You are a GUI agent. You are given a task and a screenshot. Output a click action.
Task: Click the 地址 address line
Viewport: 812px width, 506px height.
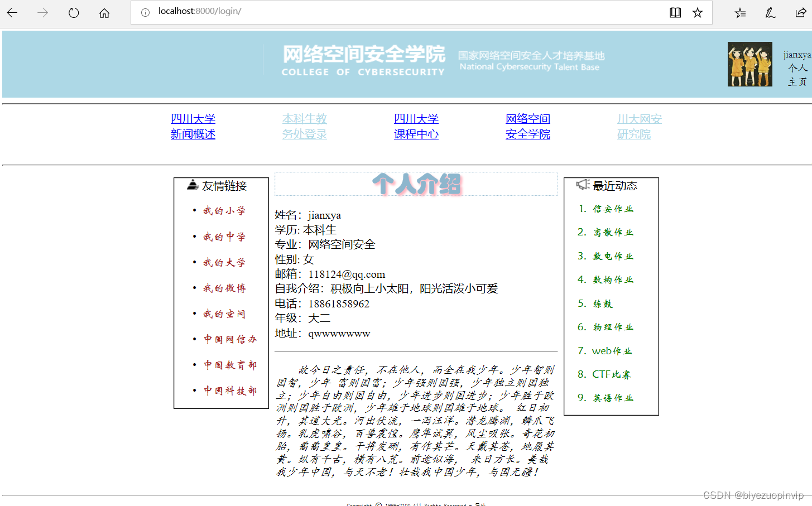tap(323, 333)
